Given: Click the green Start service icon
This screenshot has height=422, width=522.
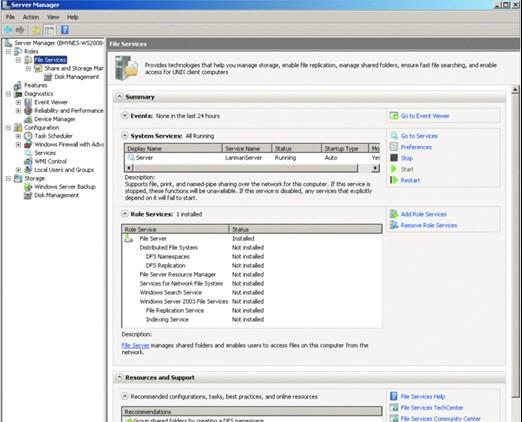Looking at the screenshot, I should [x=394, y=169].
